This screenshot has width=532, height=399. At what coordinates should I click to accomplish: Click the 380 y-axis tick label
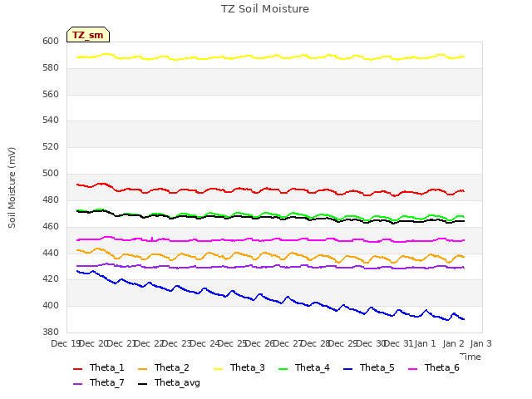pyautogui.click(x=51, y=332)
